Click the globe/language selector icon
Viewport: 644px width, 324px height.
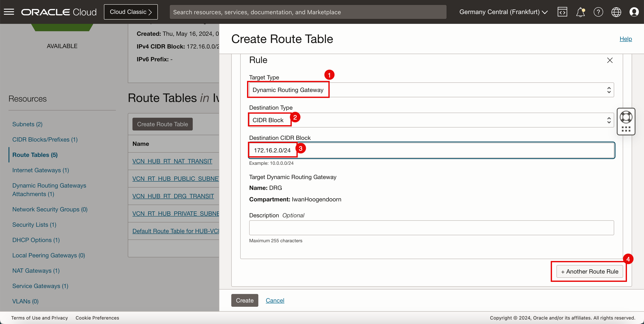[x=616, y=12]
